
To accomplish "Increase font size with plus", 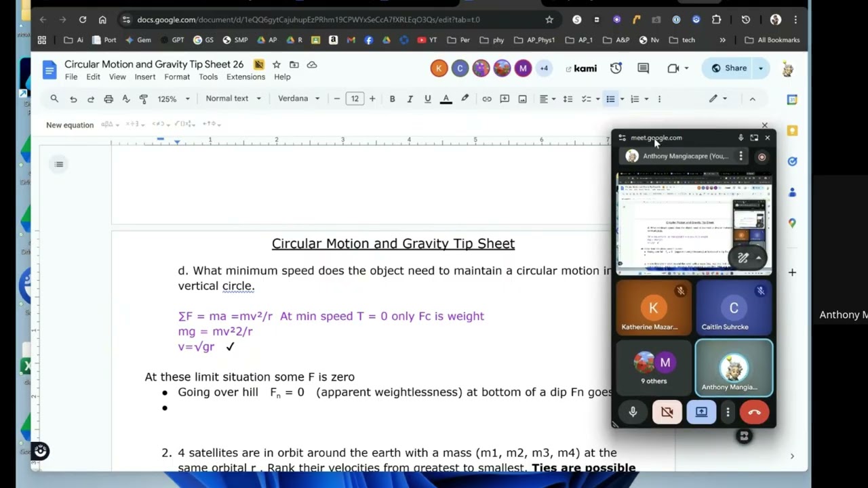I will tap(372, 99).
